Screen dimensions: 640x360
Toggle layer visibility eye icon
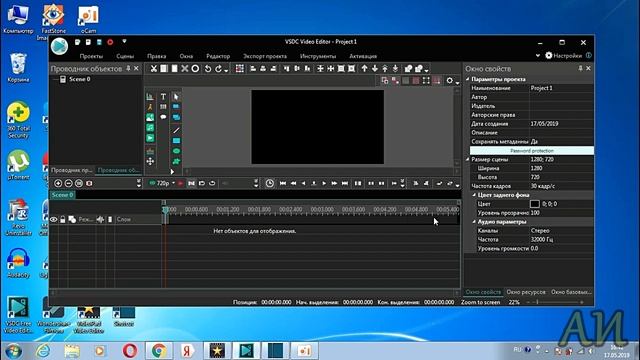tap(53, 220)
